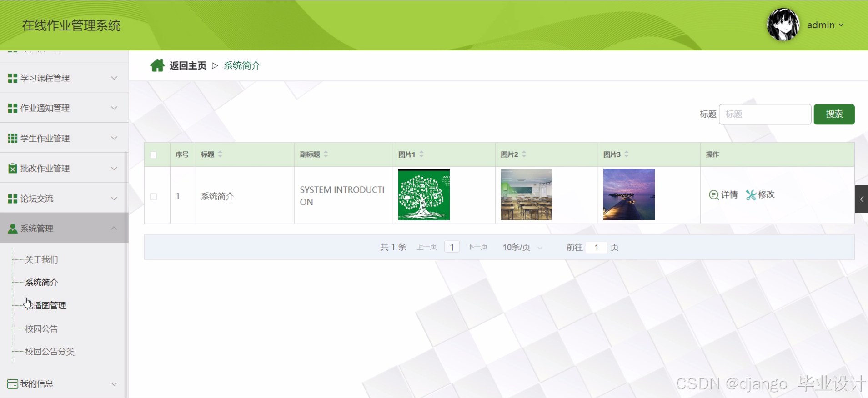Click 返回主页 breadcrumb link
The width and height of the screenshot is (868, 398).
click(188, 66)
